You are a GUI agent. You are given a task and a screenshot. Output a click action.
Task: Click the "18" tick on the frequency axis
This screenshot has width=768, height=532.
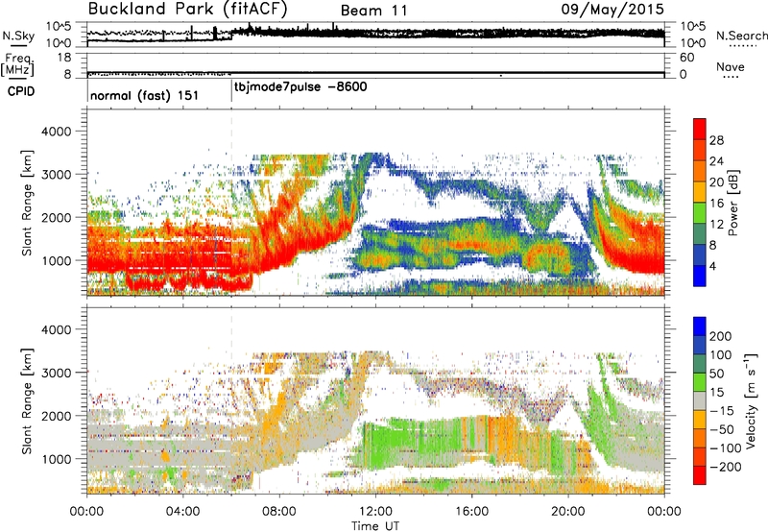[x=64, y=58]
